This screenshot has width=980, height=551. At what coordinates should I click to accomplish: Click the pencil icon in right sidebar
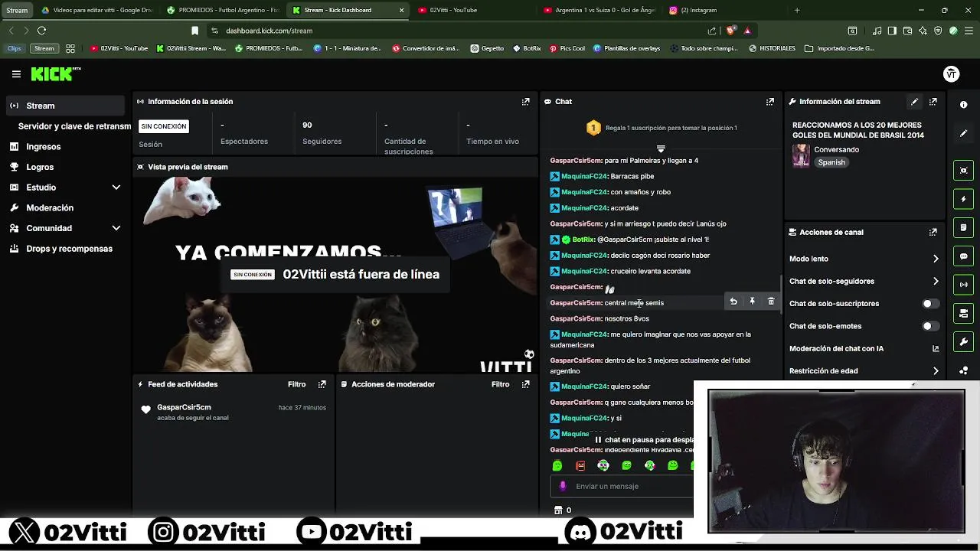coord(963,133)
